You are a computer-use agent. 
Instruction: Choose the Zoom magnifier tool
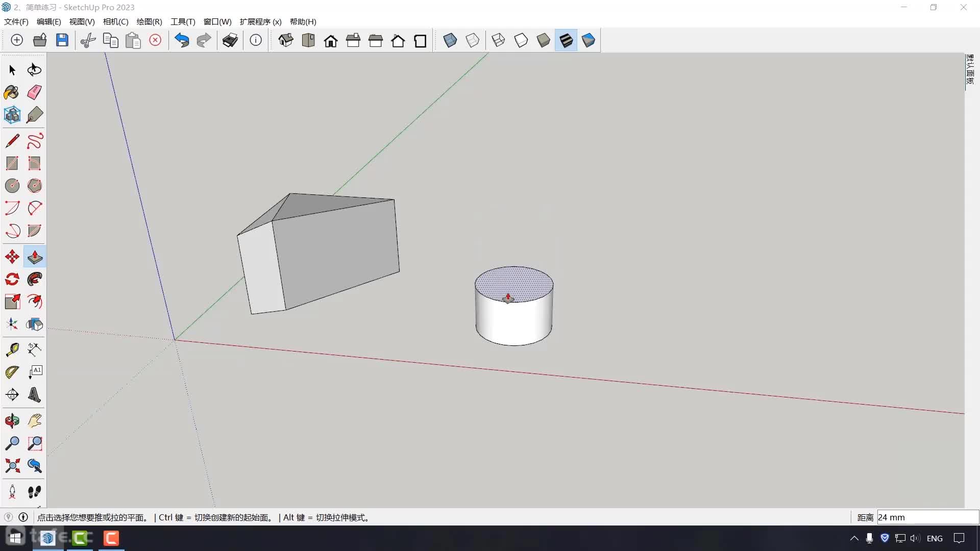pos(12,443)
